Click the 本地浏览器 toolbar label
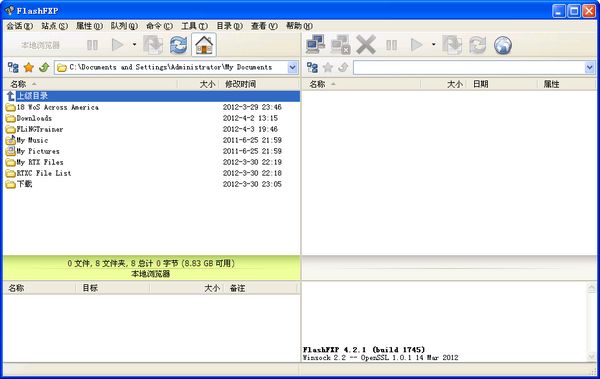Image resolution: width=600 pixels, height=379 pixels. point(40,45)
